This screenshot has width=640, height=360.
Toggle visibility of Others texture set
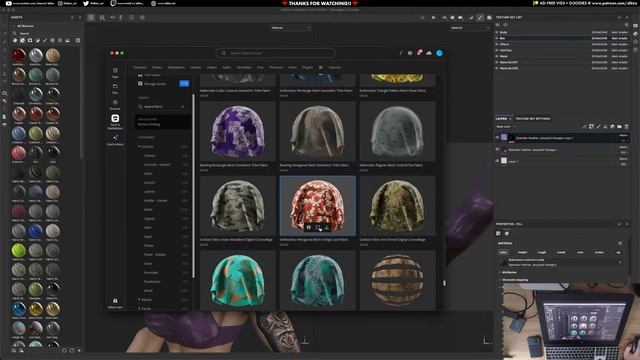coord(497,44)
